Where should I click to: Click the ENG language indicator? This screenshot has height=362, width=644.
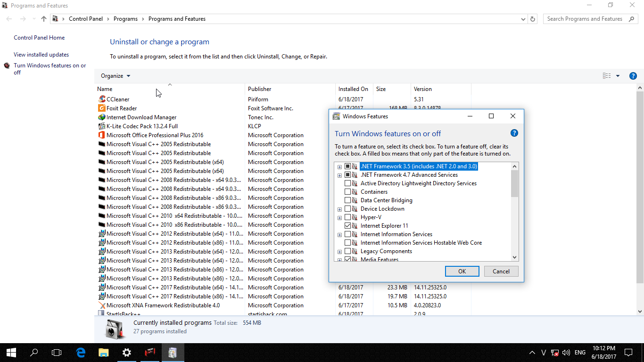click(580, 353)
